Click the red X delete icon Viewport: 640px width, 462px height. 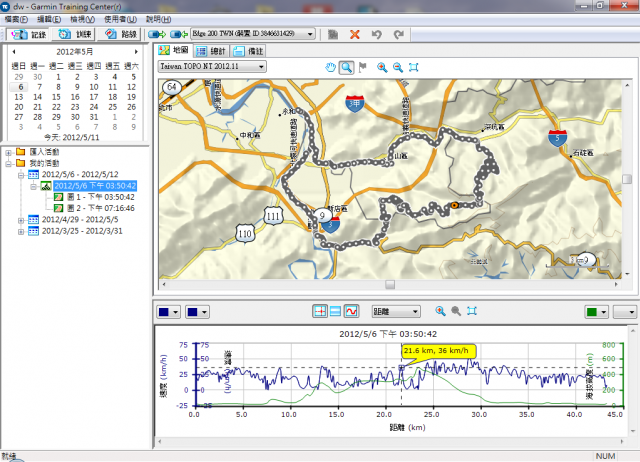click(x=355, y=34)
